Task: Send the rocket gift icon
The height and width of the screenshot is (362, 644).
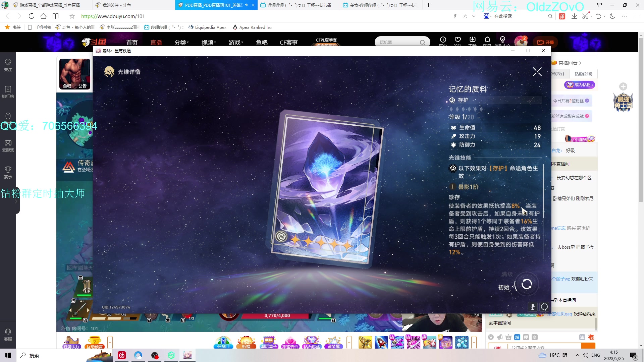Action: click(x=381, y=342)
